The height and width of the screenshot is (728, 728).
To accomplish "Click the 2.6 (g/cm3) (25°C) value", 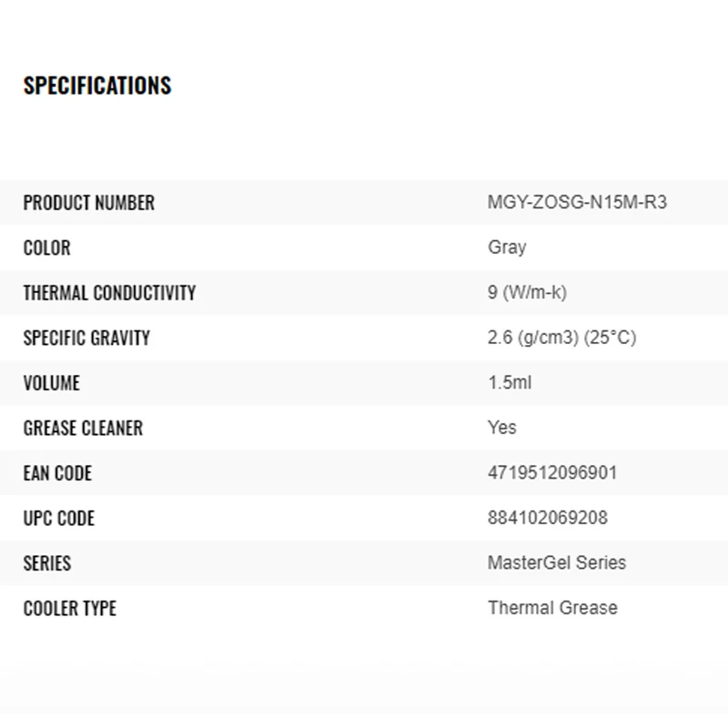I will [561, 338].
